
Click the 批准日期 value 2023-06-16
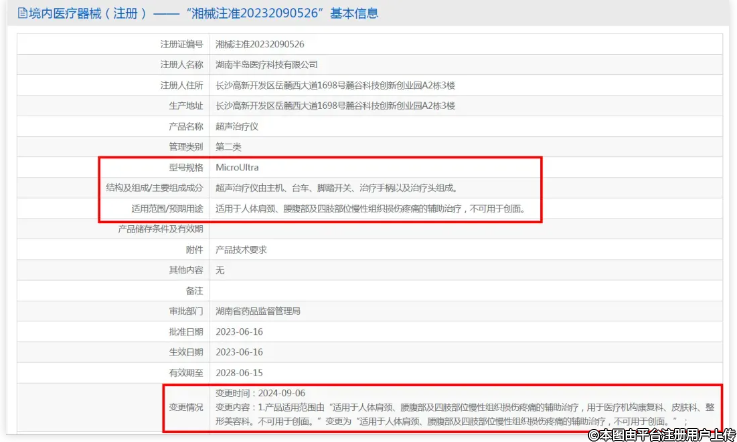point(239,332)
